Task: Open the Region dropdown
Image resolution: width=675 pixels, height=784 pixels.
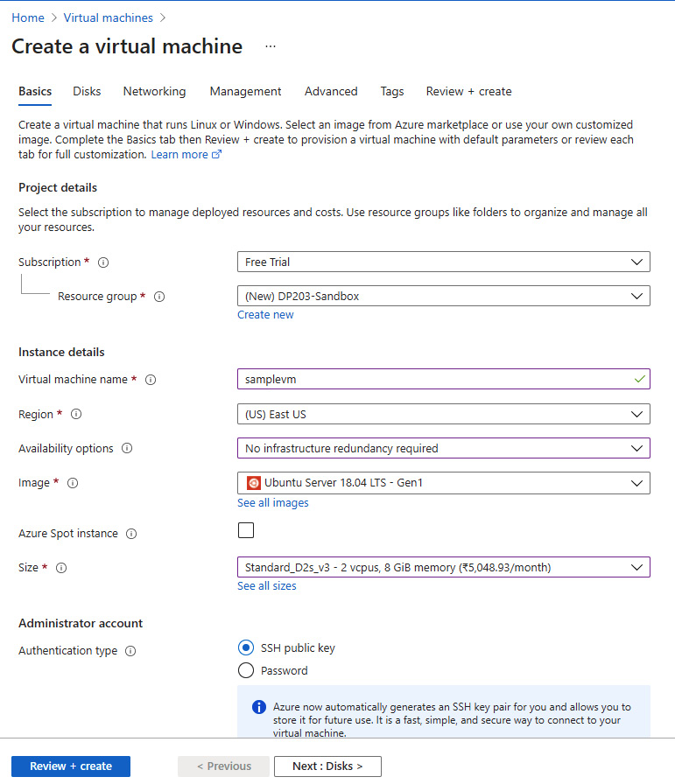Action: [x=444, y=414]
